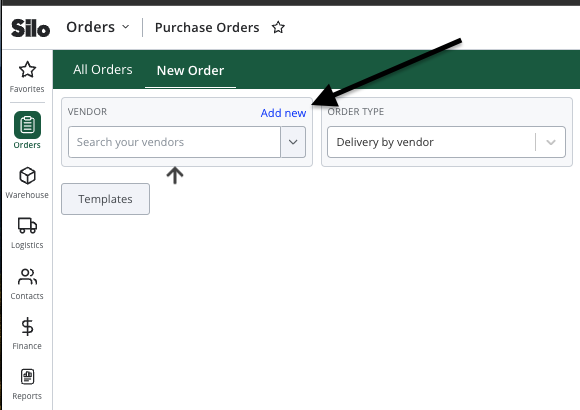
Task: Switch to the All Orders tab
Action: [x=103, y=70]
